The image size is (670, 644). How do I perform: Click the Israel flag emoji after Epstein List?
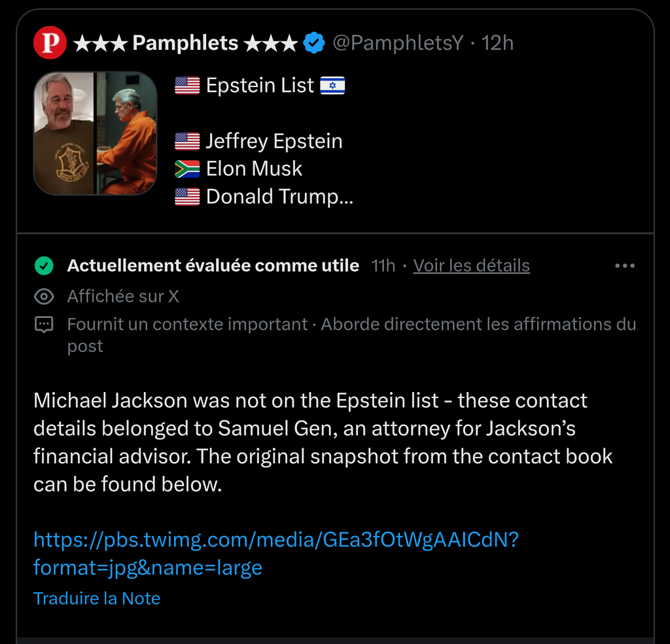[332, 86]
